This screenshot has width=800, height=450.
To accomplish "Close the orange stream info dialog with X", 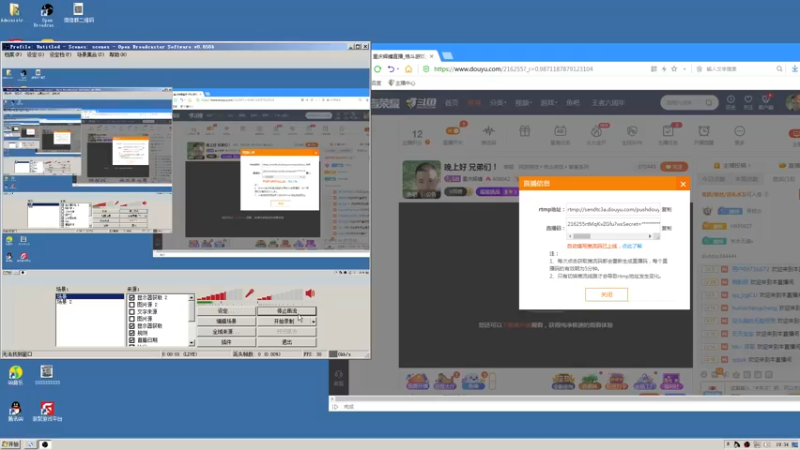I will click(x=683, y=184).
